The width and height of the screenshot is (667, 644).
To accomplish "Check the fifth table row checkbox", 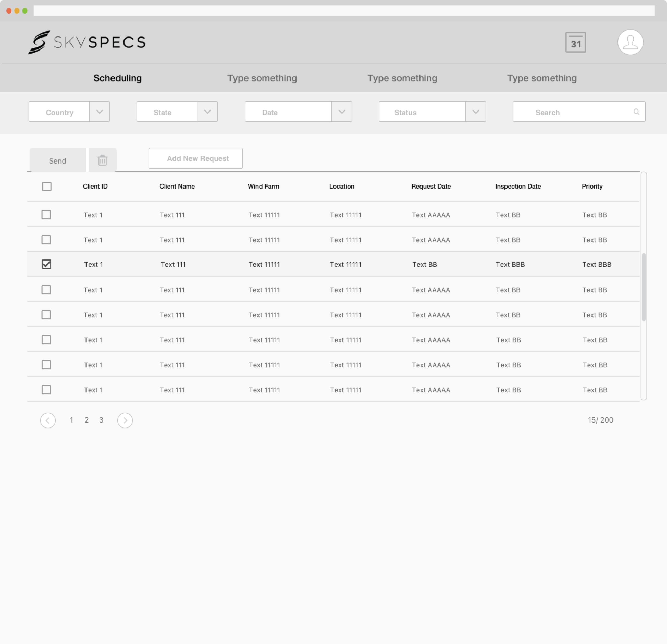I will tap(46, 315).
